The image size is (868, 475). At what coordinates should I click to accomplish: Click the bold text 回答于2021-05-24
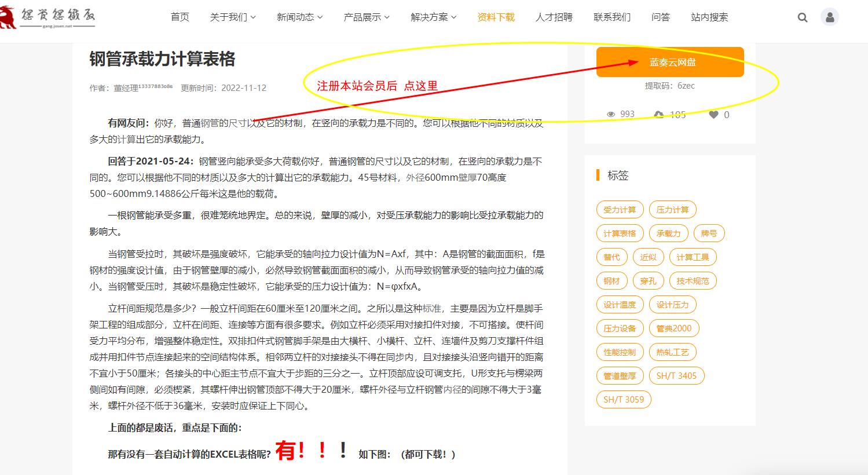pyautogui.click(x=151, y=161)
